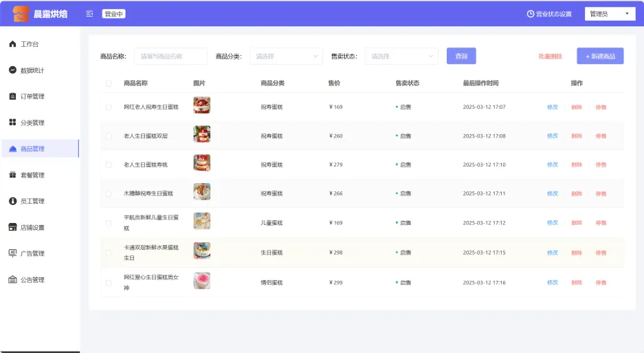Focus the 商品名称 search input field
This screenshot has height=353, width=644.
[170, 56]
